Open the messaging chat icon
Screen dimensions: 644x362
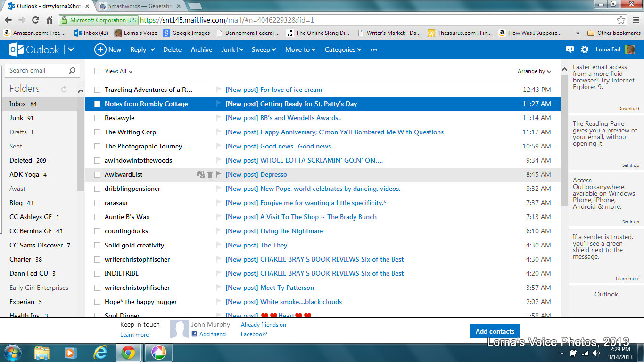point(570,49)
